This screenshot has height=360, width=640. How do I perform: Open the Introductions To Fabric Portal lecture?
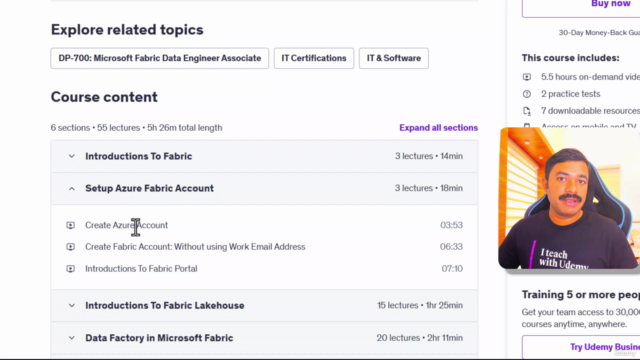[141, 269]
